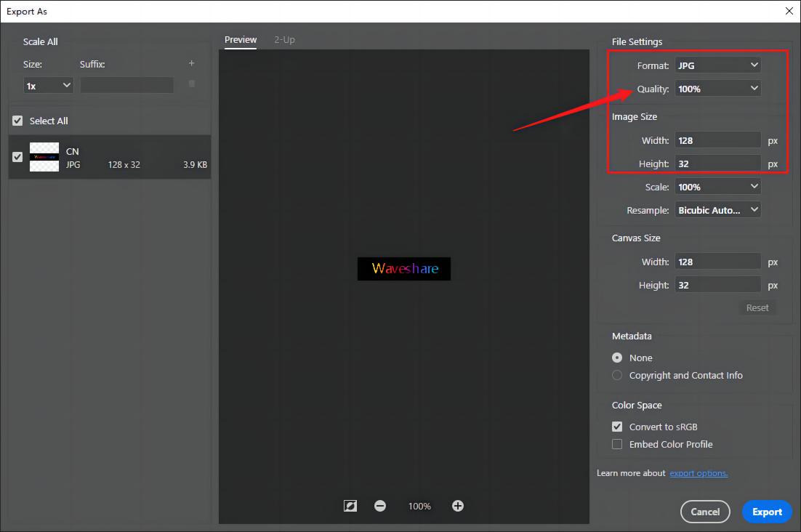Click the fit-to-screen preview icon
Viewport: 801px width, 532px height.
tap(350, 506)
